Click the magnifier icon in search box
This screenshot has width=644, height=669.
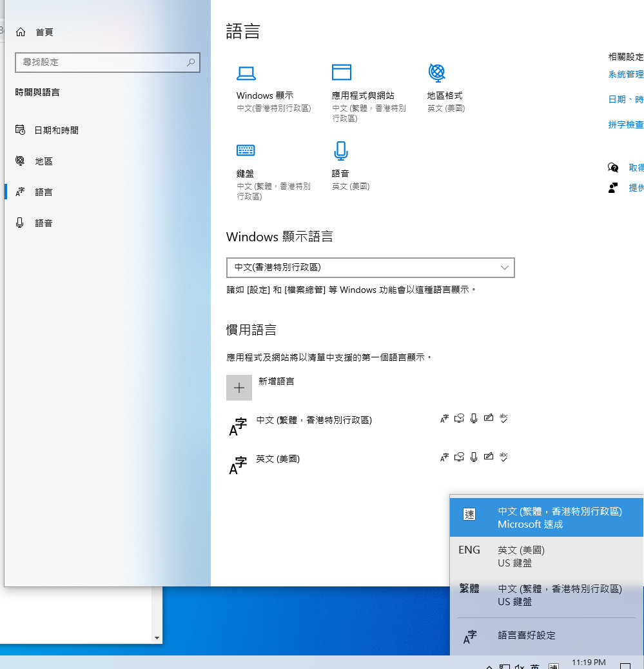point(191,63)
